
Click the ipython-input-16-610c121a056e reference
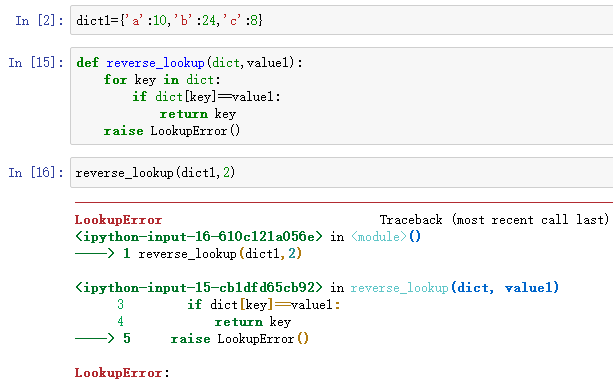point(199,237)
